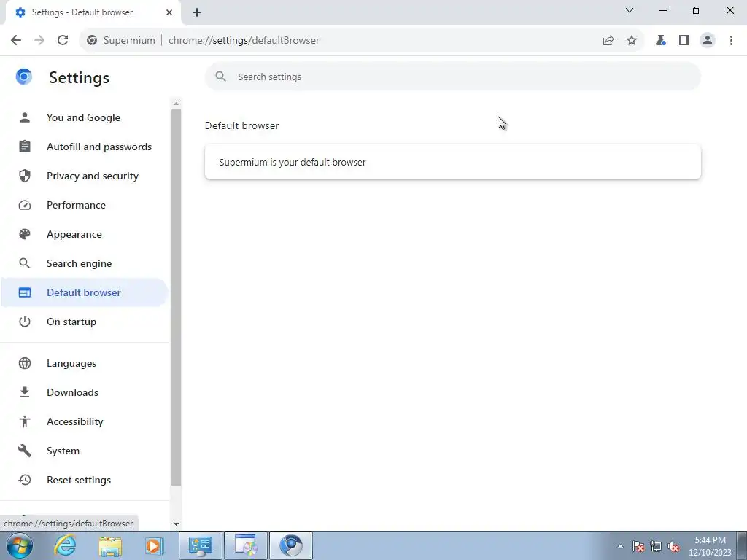Click the shield icon for Privacy
747x560 pixels.
click(x=25, y=176)
